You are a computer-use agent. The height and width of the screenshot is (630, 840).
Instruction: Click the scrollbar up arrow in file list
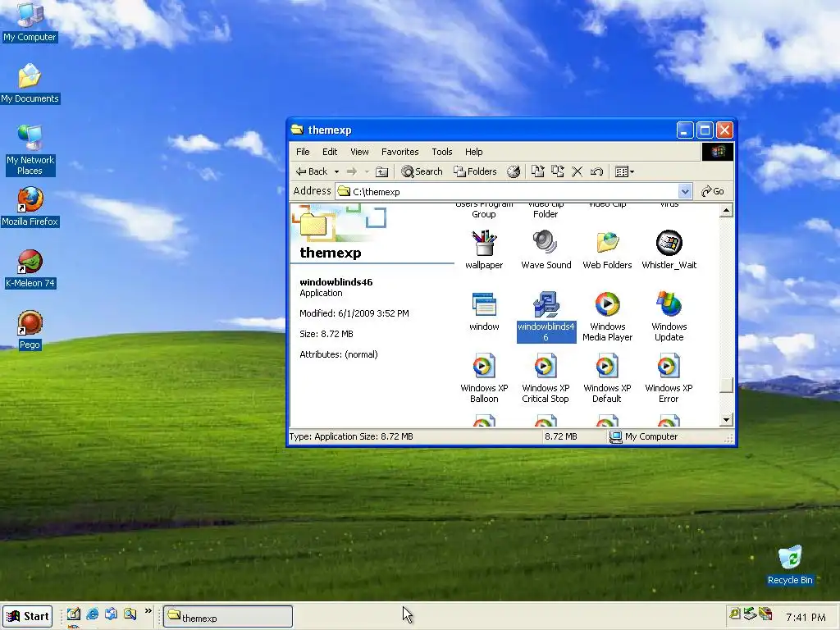pos(726,211)
